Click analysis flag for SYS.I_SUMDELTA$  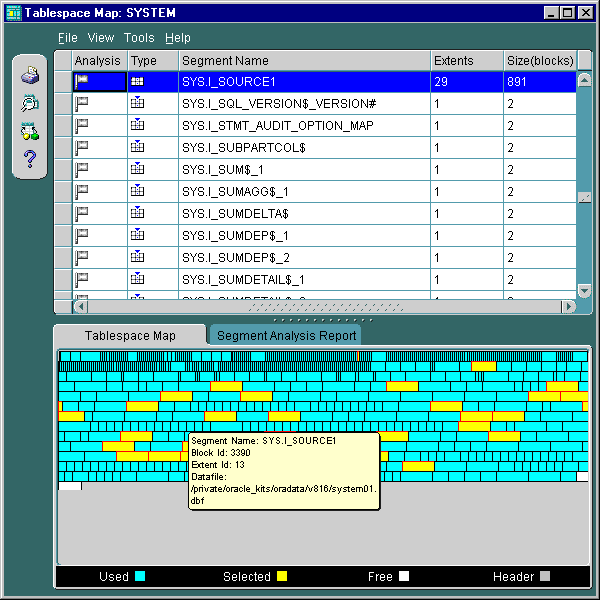(x=82, y=214)
